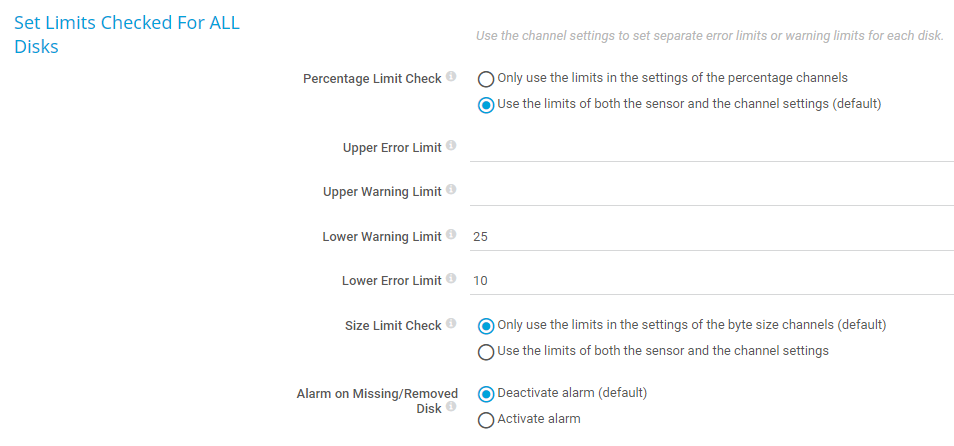Select sensor and channel limits default for percentage
This screenshot has width=954, height=446.
click(486, 104)
